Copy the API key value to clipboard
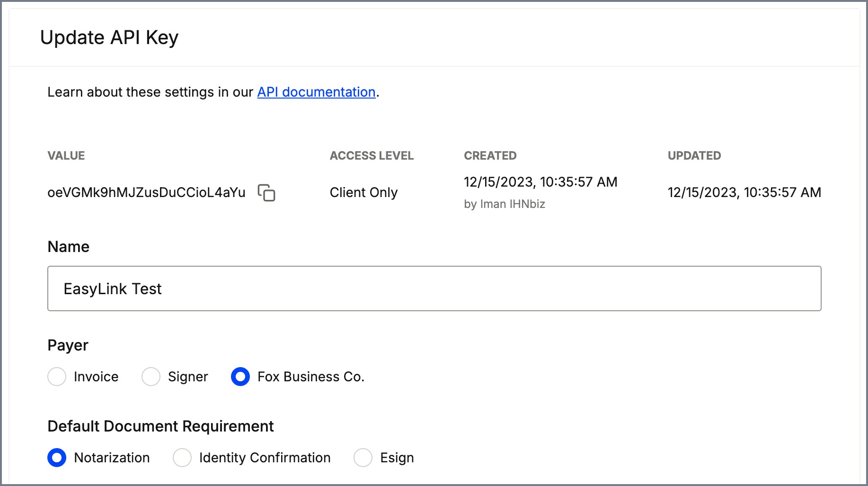Image resolution: width=868 pixels, height=486 pixels. click(x=266, y=193)
